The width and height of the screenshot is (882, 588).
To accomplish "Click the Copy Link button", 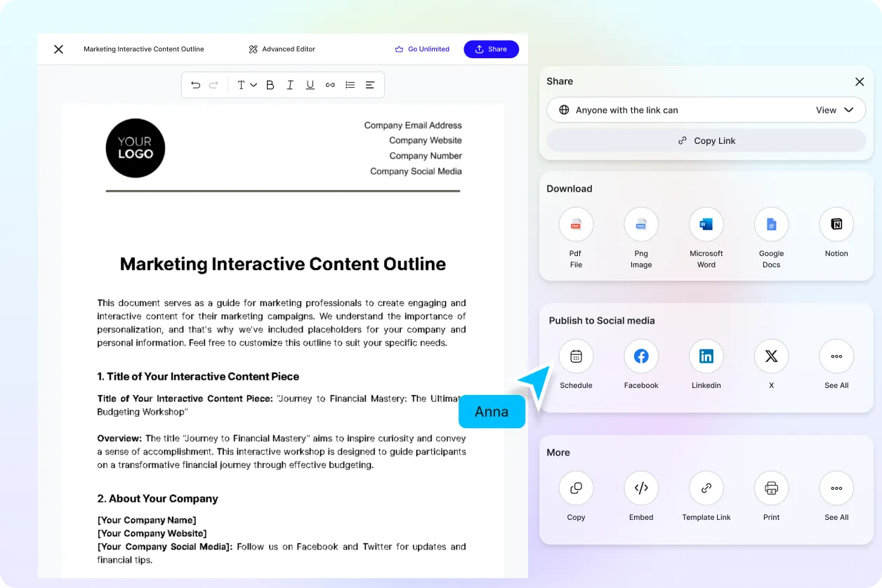I will [x=706, y=140].
